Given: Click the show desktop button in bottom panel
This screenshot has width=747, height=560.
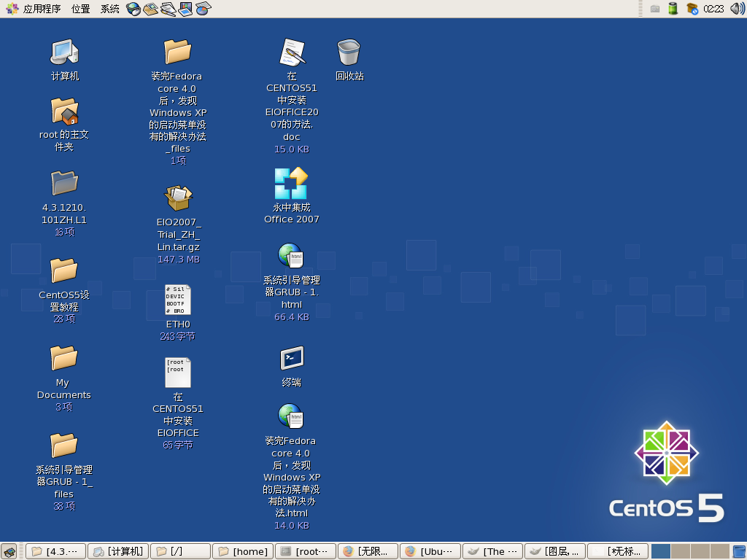Looking at the screenshot, I should click(x=9, y=551).
